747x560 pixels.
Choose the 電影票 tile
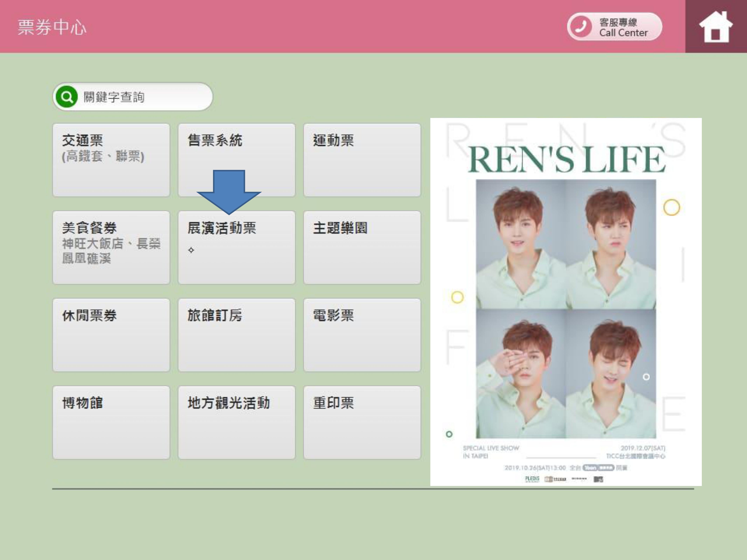tap(362, 335)
